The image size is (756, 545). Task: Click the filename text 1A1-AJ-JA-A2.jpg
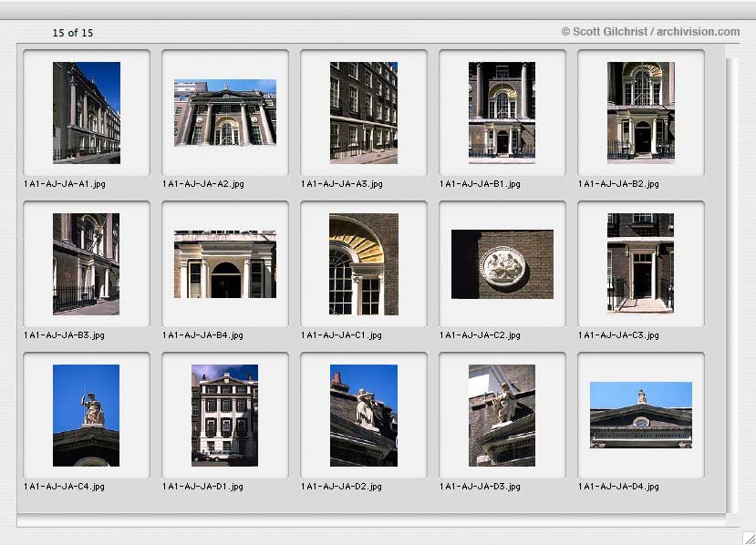pos(203,183)
